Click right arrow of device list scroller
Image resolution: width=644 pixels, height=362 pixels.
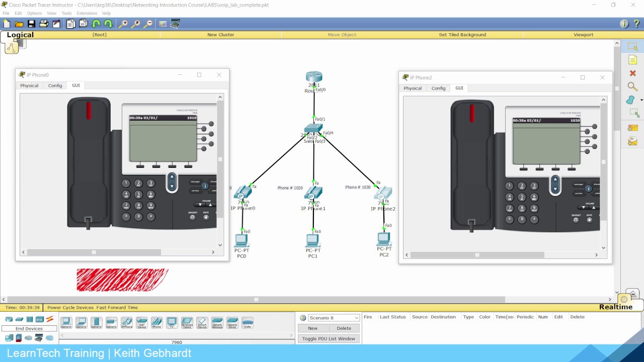291,335
